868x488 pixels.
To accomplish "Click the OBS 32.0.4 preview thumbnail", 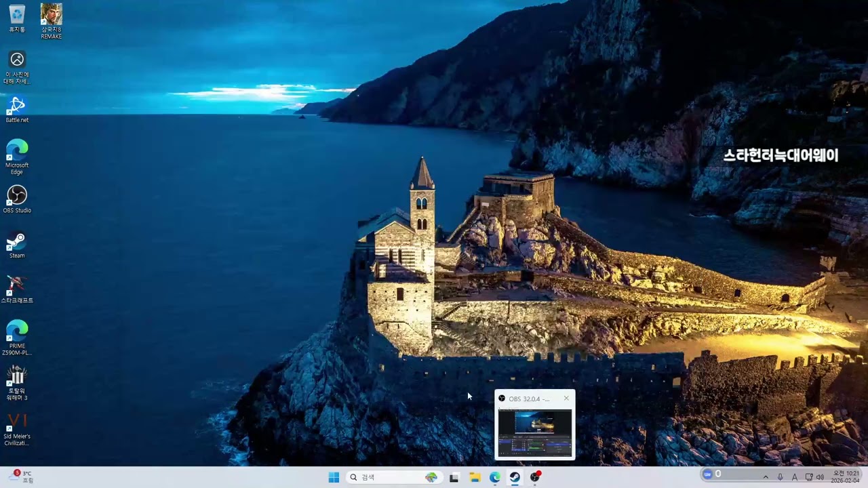I will point(534,432).
